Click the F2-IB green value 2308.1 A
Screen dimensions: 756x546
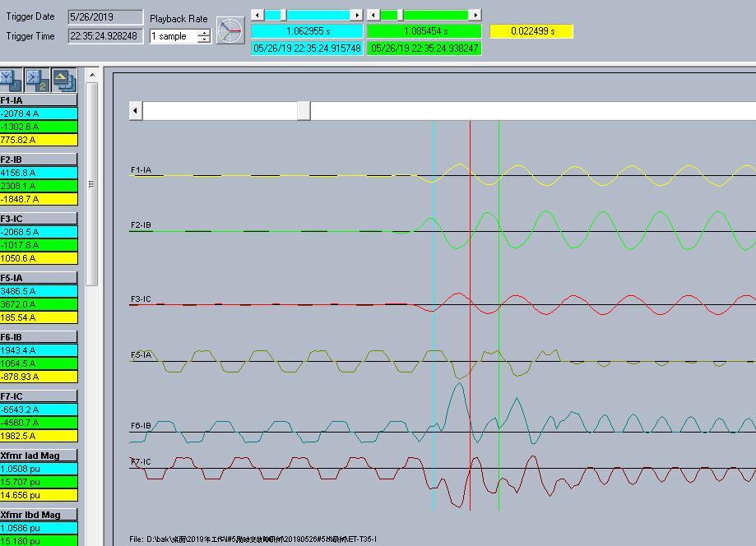(39, 186)
